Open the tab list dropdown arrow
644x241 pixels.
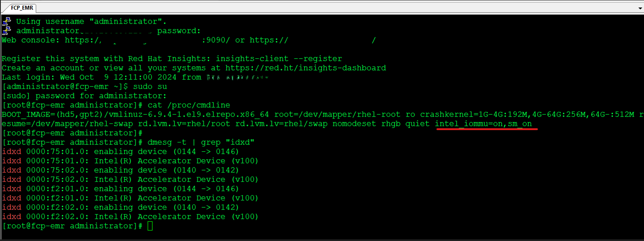point(640,8)
